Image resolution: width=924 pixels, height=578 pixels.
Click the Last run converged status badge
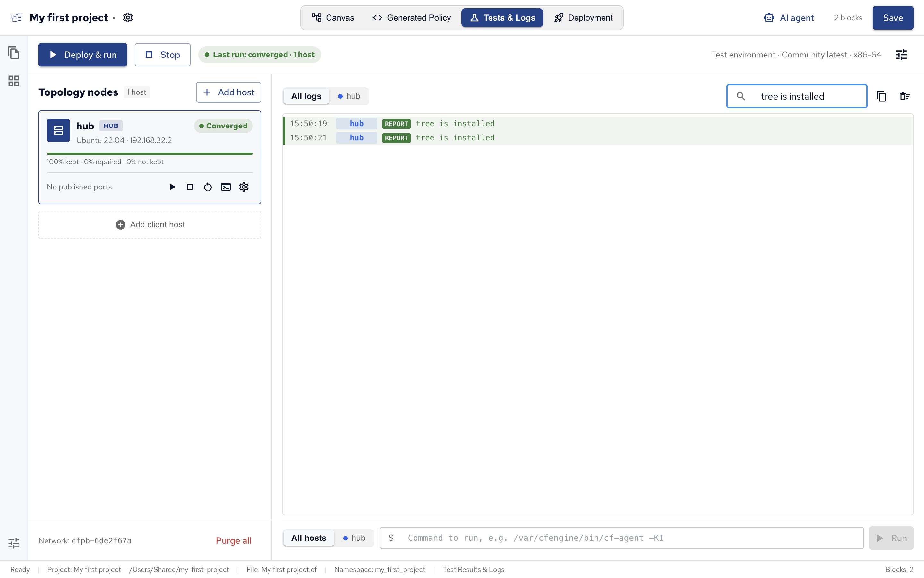click(x=260, y=55)
